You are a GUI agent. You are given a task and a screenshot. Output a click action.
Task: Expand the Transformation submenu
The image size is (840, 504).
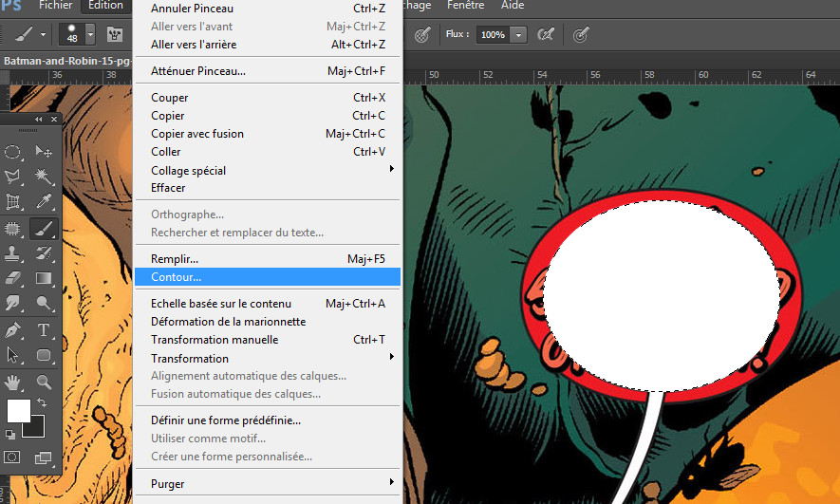coord(392,357)
